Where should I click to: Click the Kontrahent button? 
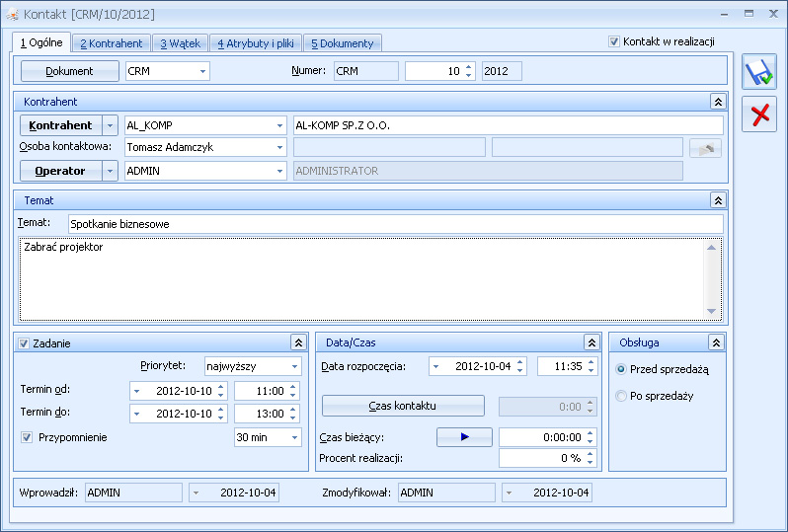pyautogui.click(x=61, y=125)
